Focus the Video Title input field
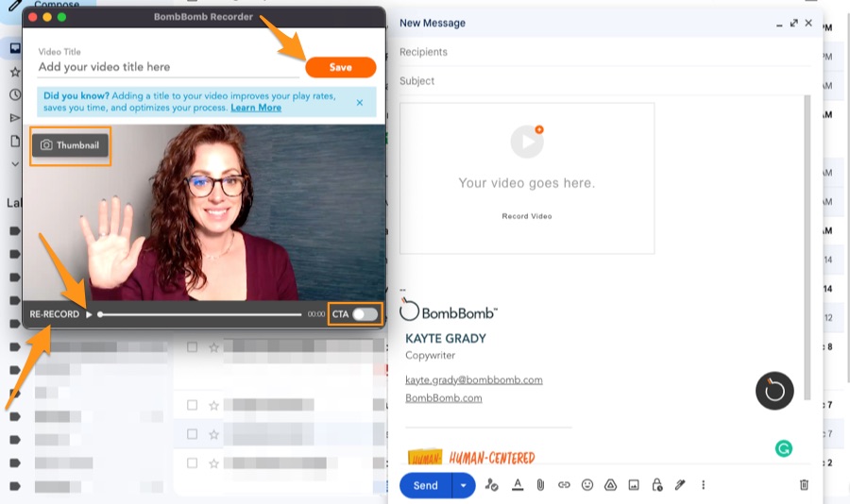 [x=168, y=67]
